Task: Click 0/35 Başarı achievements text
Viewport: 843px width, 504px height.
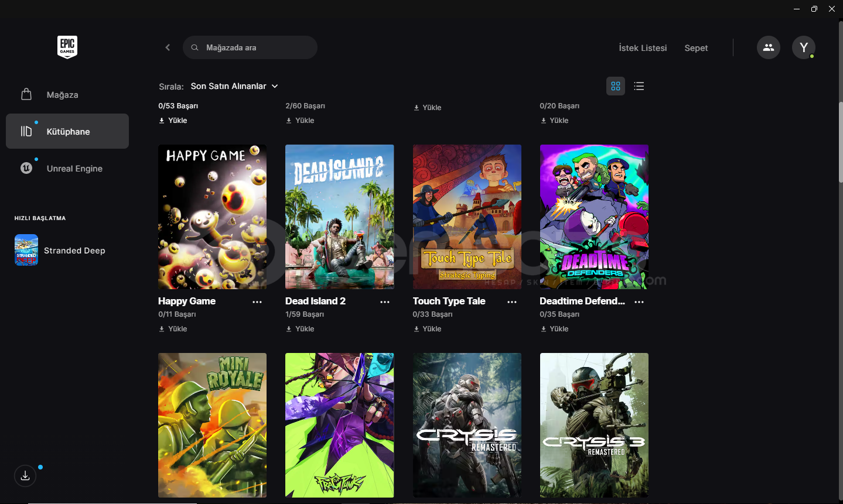Action: [559, 314]
